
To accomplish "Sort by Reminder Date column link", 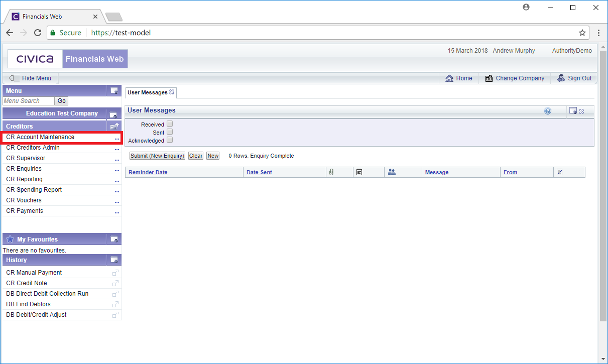I will [148, 172].
